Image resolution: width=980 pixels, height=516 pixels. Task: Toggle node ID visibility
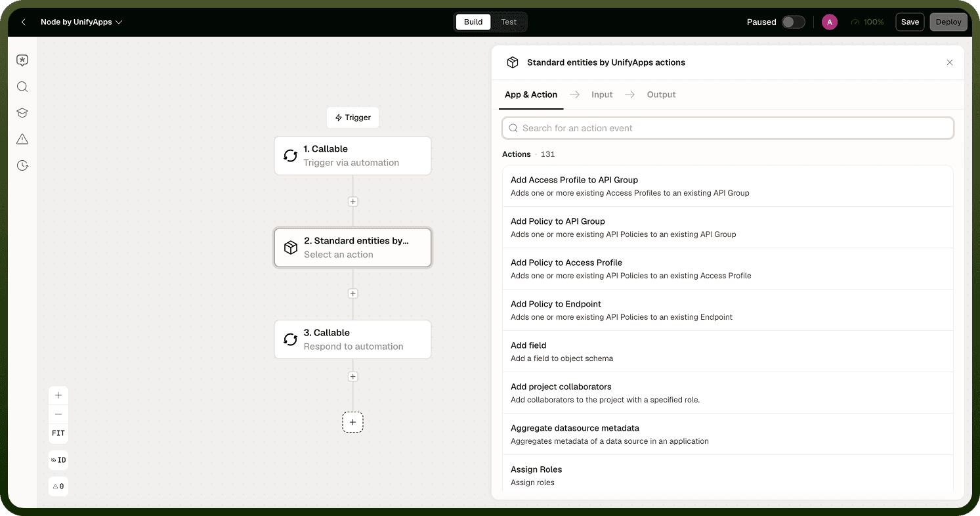coord(58,460)
